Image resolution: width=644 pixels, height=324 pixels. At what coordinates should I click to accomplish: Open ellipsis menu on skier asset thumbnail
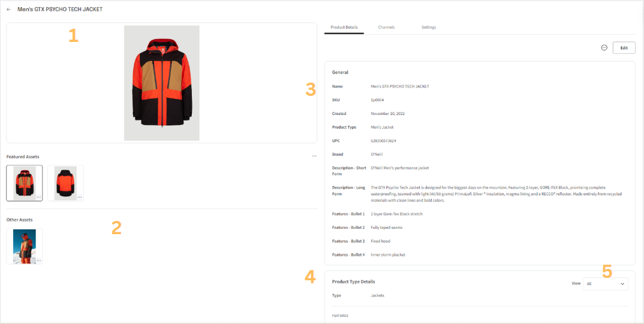(38, 261)
